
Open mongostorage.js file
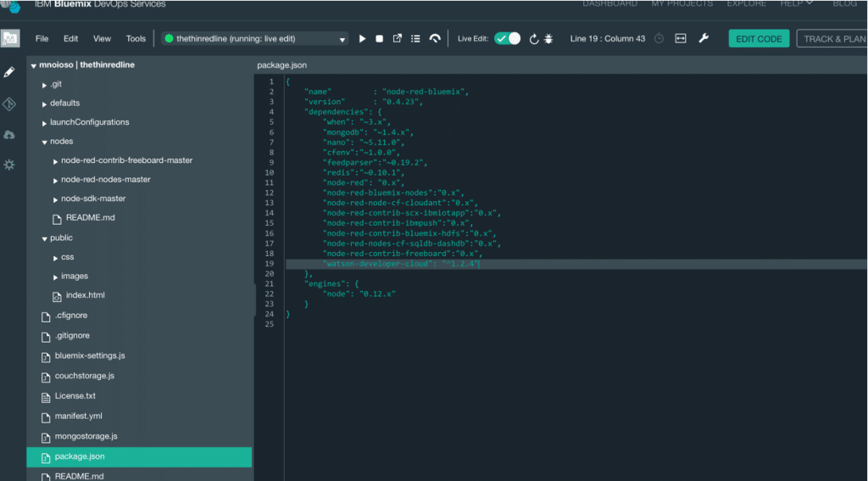pos(86,436)
